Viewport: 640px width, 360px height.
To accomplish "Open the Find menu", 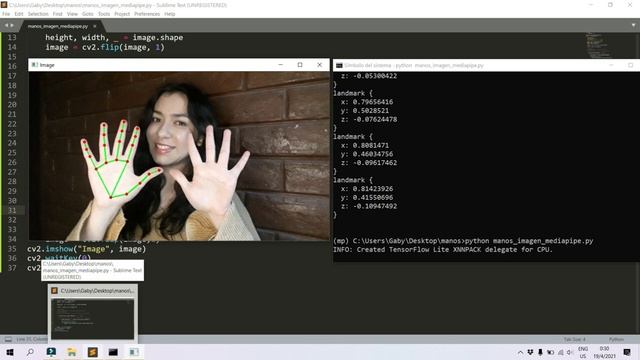I will tap(58, 14).
